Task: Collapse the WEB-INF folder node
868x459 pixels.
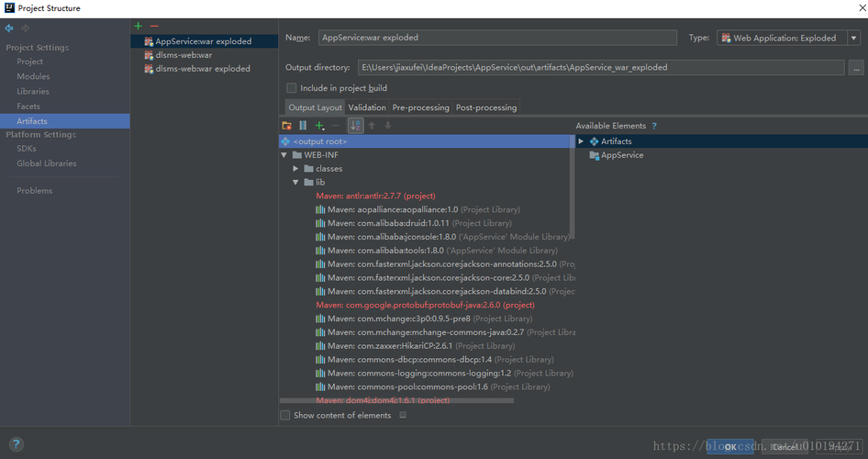Action: (284, 155)
